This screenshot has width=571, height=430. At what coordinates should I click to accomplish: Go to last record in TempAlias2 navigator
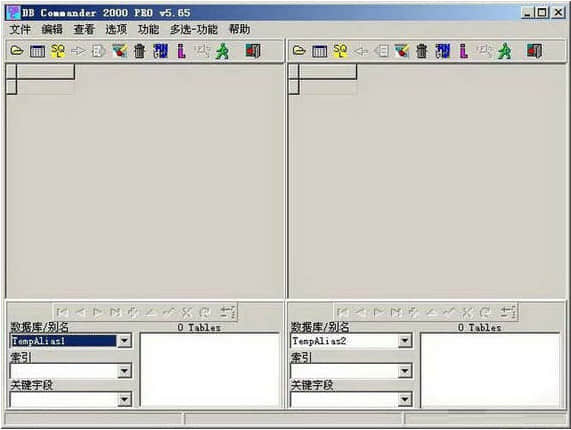click(396, 312)
